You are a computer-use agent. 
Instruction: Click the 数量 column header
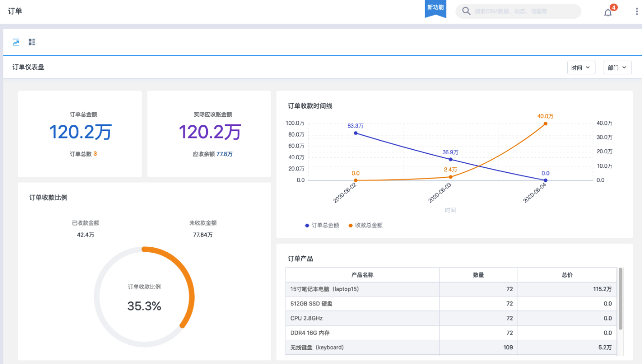tap(478, 275)
